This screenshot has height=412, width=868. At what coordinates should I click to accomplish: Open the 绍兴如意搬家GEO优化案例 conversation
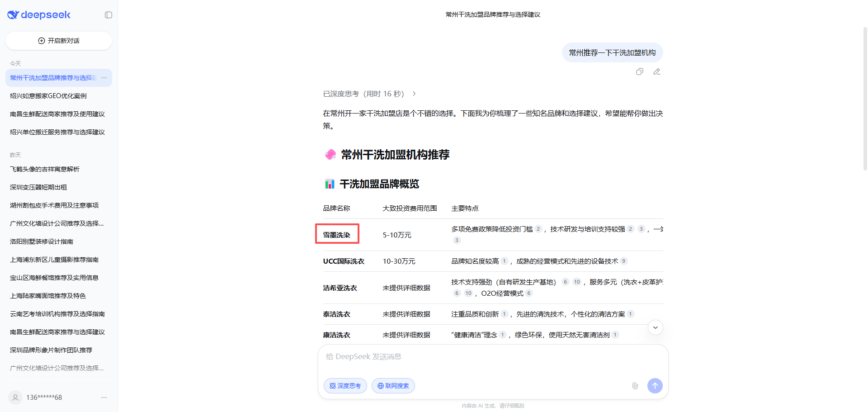[x=48, y=96]
